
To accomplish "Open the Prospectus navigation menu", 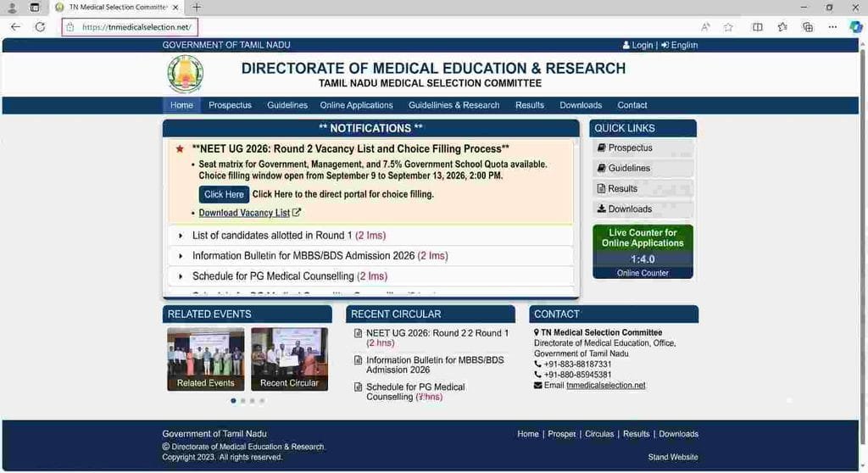I will [x=230, y=105].
